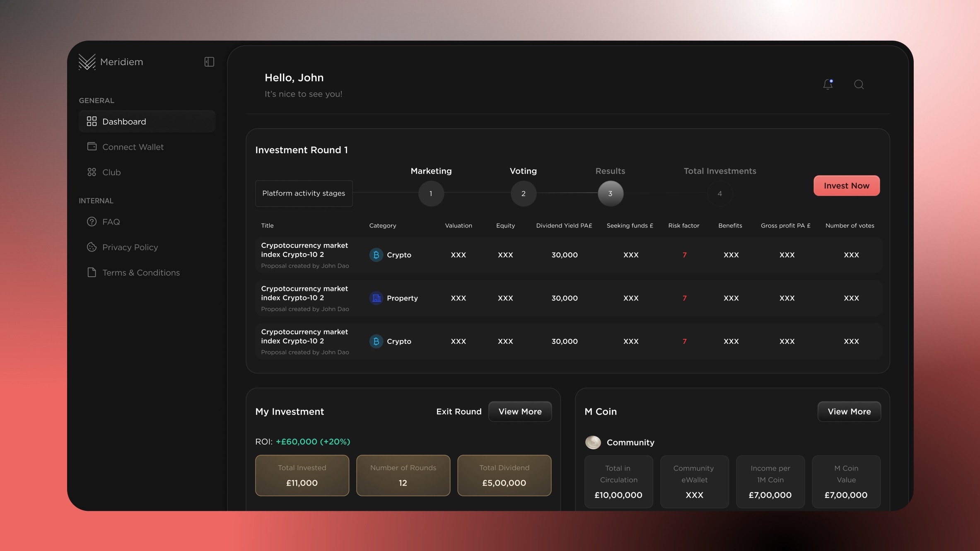Click the Title column header
Screen dimensions: 980x551
267,225
